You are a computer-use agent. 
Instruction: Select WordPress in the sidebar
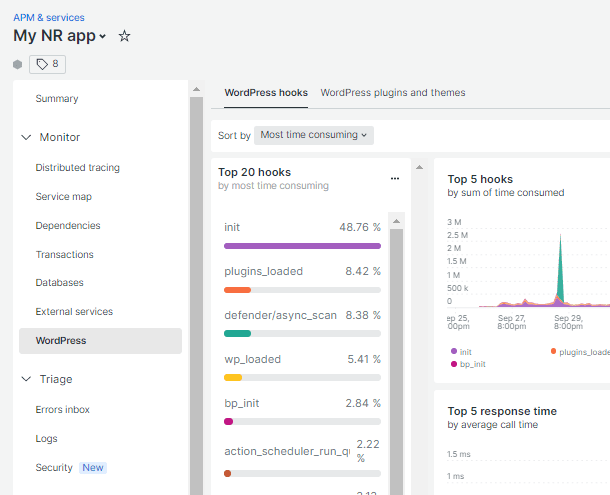tap(100, 341)
